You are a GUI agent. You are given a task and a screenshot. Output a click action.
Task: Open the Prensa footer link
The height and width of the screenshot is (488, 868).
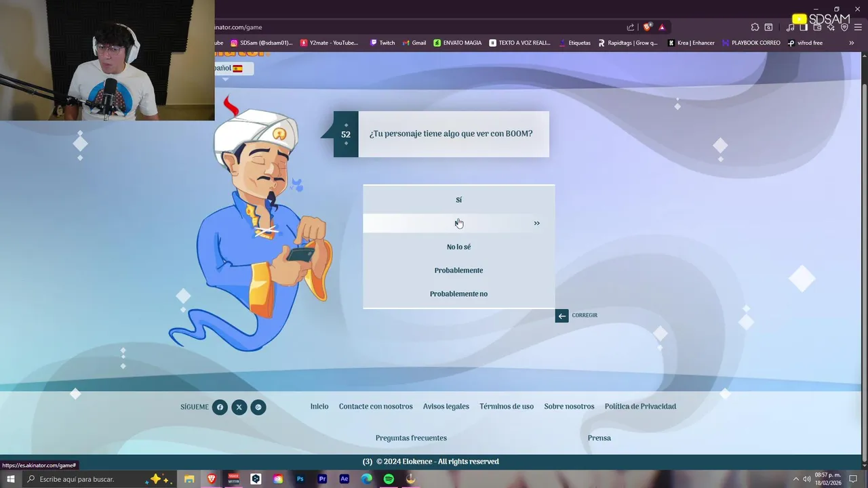[x=599, y=438]
